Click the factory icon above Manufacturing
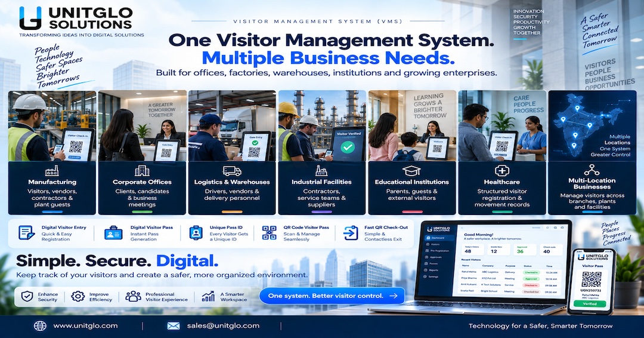Viewport: 644px width, 338px height. tap(52, 171)
